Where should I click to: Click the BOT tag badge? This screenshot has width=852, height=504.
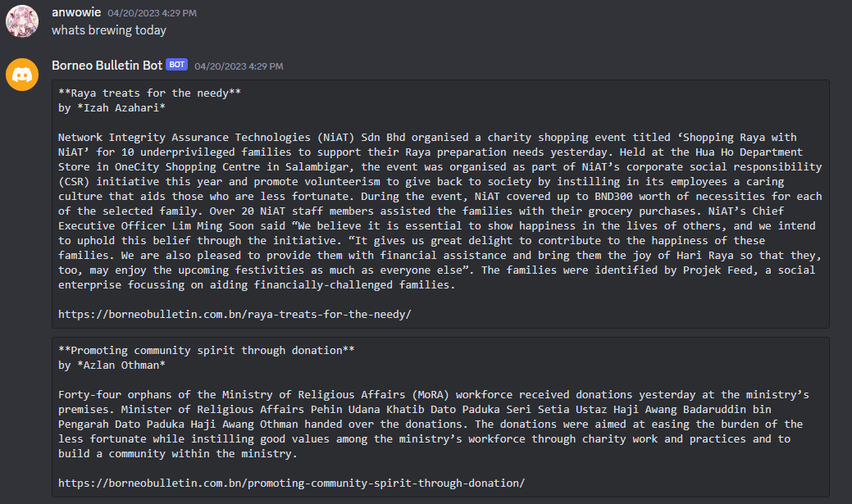[x=176, y=65]
